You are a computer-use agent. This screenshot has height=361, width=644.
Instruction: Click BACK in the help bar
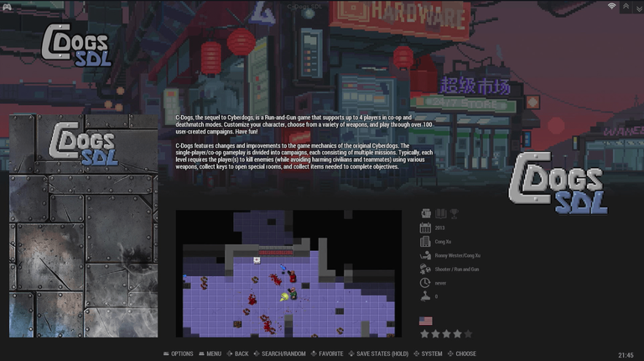(241, 353)
